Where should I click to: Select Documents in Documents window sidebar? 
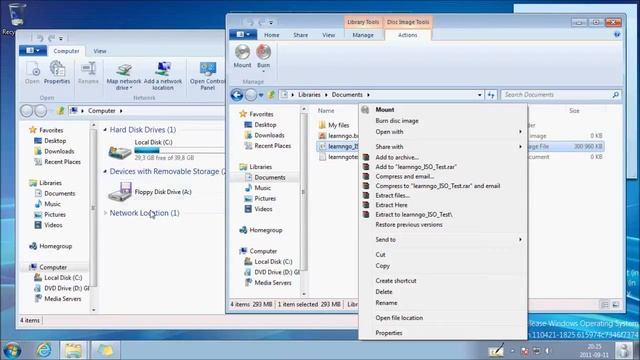point(270,178)
